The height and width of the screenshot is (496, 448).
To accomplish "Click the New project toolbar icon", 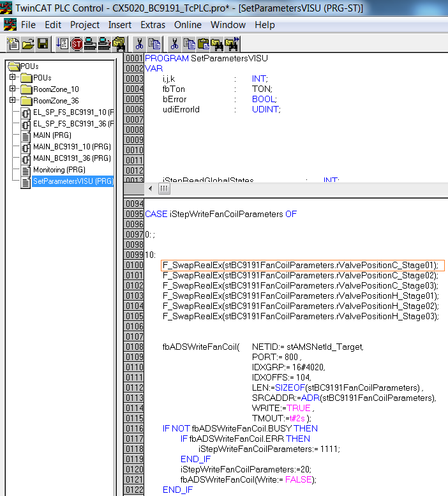I will [13, 44].
